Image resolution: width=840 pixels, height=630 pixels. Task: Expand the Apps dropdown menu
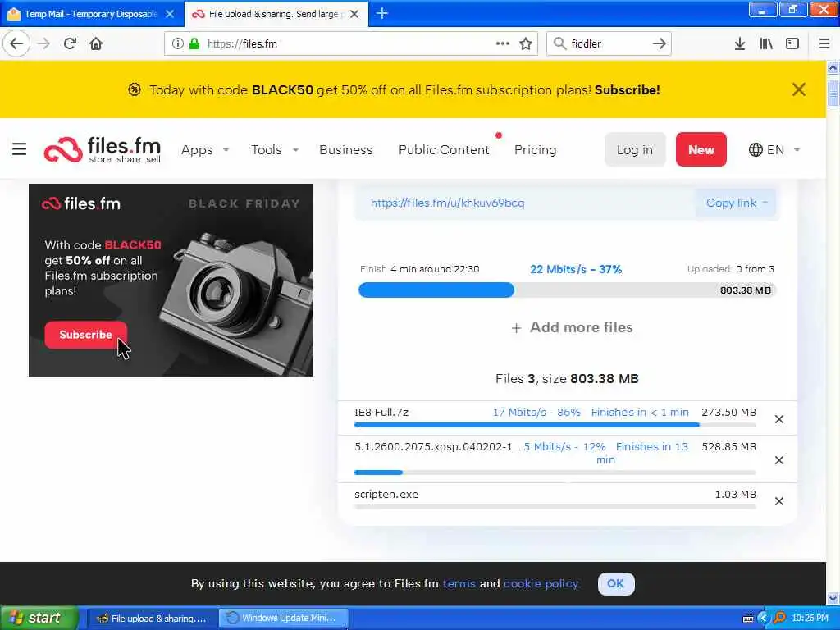pyautogui.click(x=205, y=150)
